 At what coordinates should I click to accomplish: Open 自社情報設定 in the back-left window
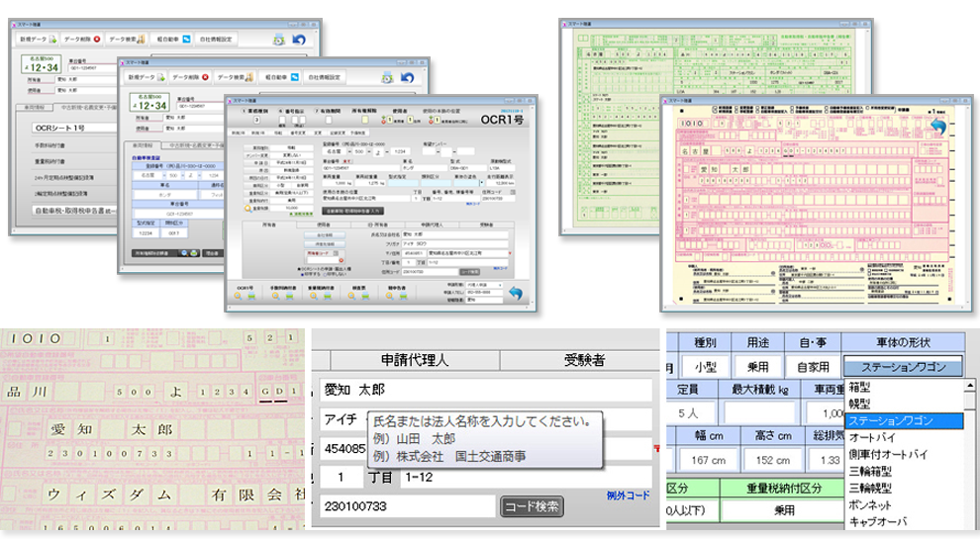[216, 39]
